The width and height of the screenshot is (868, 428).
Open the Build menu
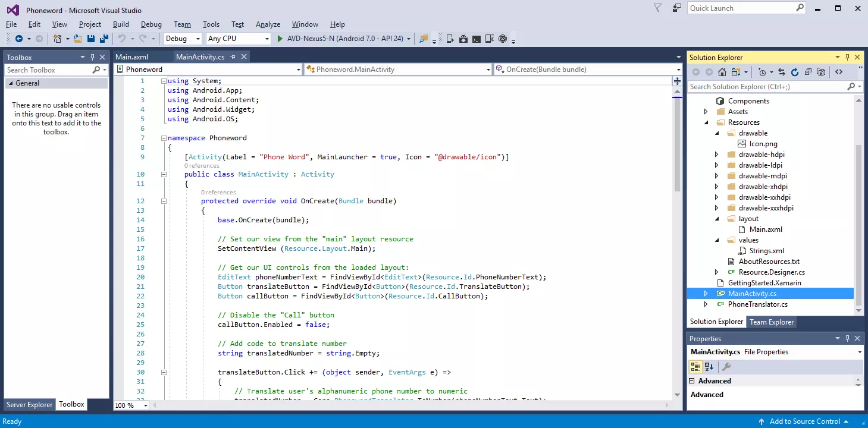pyautogui.click(x=121, y=24)
